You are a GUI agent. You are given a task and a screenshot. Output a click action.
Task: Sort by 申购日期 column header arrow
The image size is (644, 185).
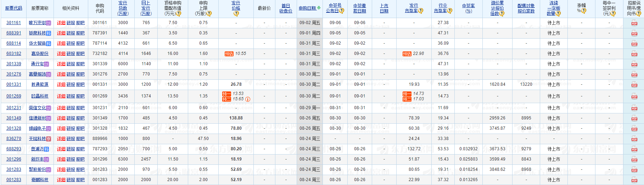[319, 8]
